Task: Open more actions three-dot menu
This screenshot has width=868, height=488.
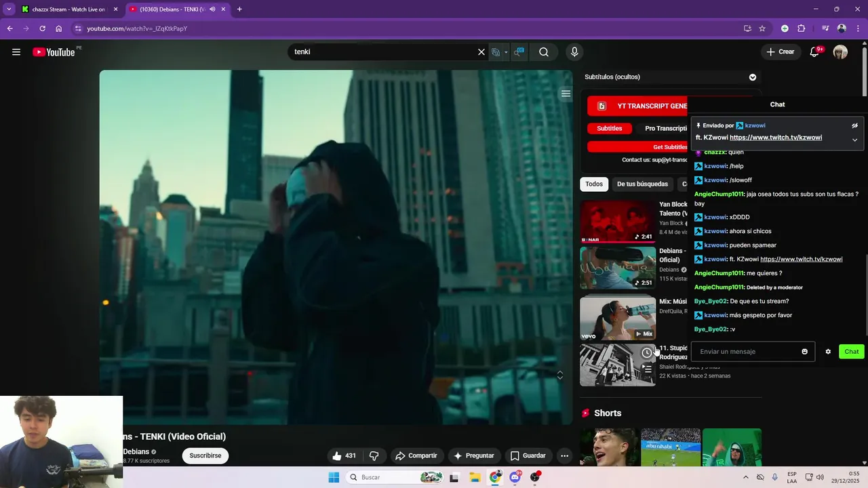Action: 564,455
